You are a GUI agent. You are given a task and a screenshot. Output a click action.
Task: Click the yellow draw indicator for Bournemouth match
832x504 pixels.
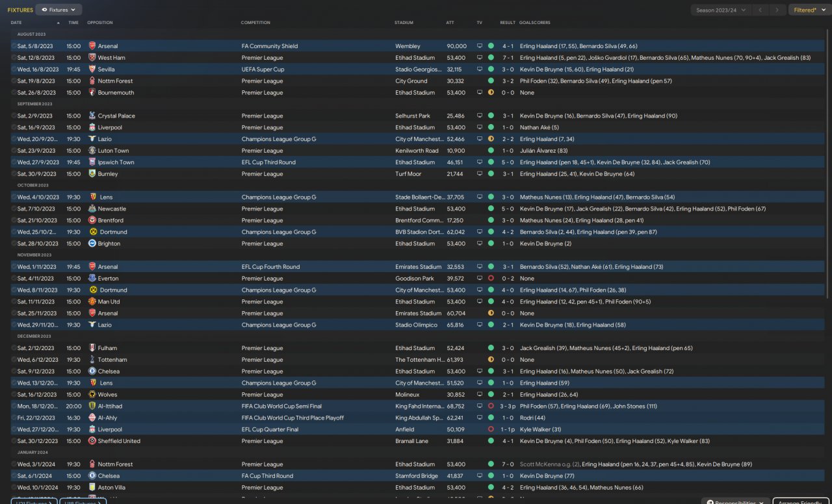click(491, 93)
